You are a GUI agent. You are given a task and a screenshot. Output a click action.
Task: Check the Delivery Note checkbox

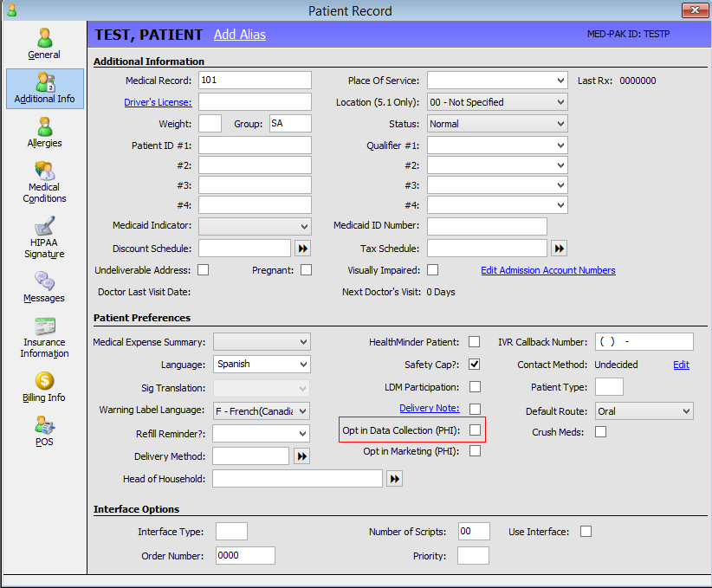tap(475, 409)
